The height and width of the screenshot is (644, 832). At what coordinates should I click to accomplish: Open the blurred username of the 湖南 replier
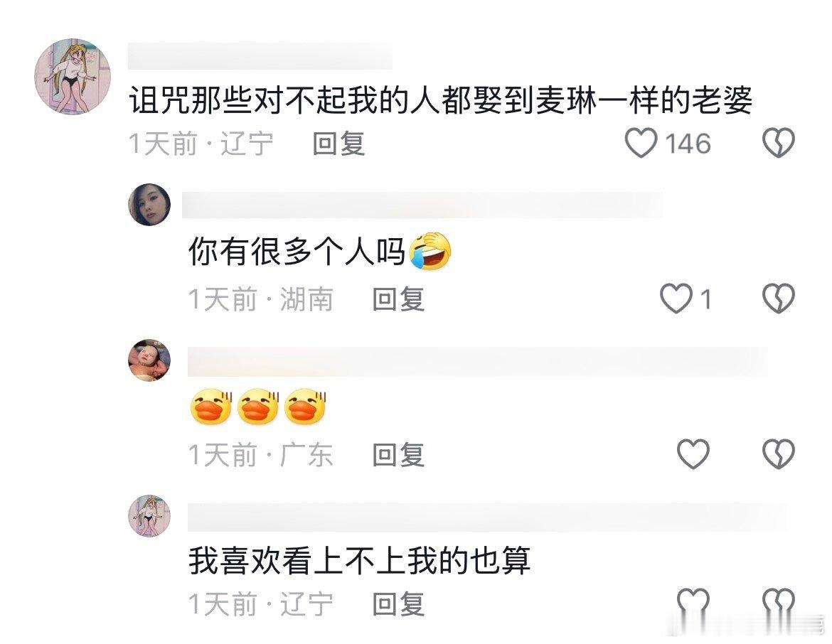tap(423, 205)
